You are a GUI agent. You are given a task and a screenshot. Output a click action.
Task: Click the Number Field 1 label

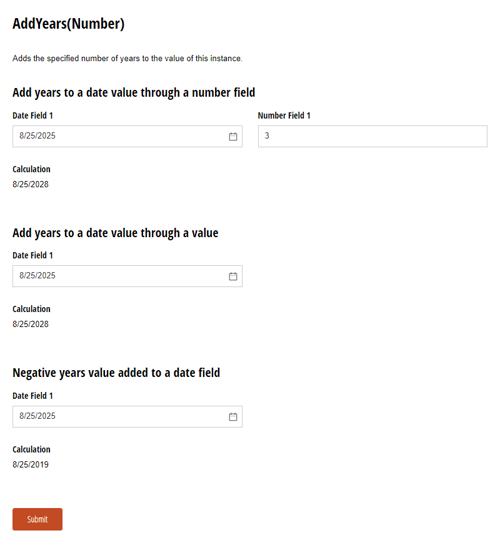click(284, 115)
